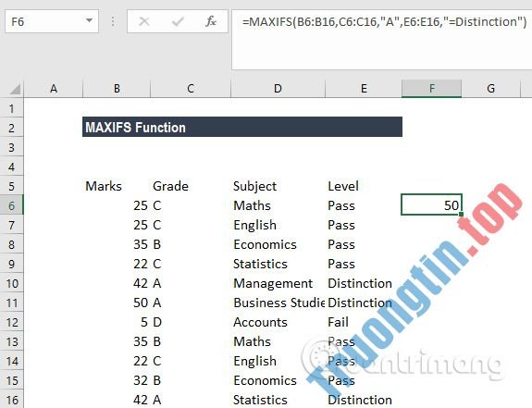Viewport: 532px width, 408px height.
Task: Click the MAXIFS Function title cell
Action: click(x=242, y=127)
